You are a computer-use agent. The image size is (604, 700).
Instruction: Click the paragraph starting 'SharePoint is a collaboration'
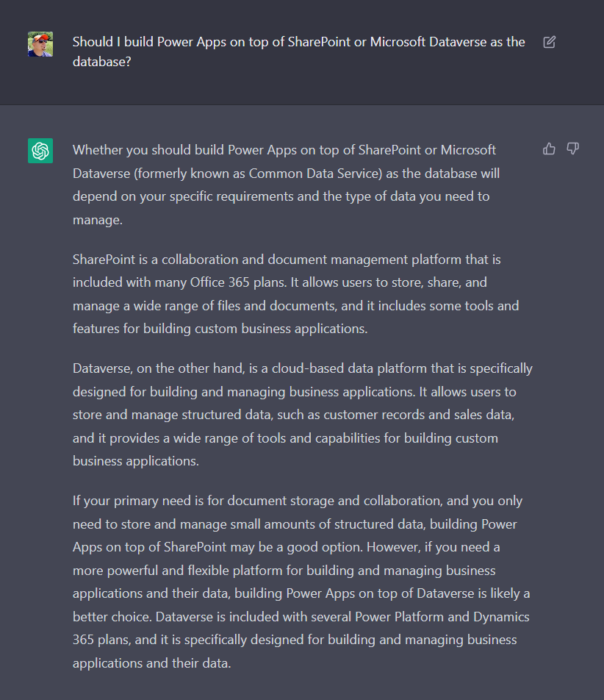click(296, 294)
